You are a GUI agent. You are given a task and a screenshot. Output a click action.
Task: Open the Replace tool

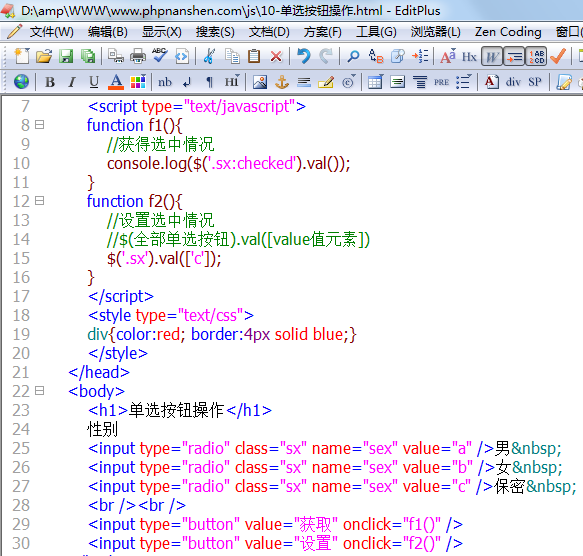click(x=376, y=57)
